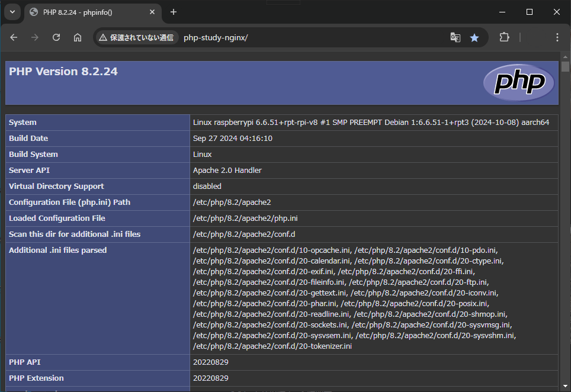Click the Loaded Configuration File row
Image resolution: width=571 pixels, height=392 pixels.
click(x=65, y=217)
